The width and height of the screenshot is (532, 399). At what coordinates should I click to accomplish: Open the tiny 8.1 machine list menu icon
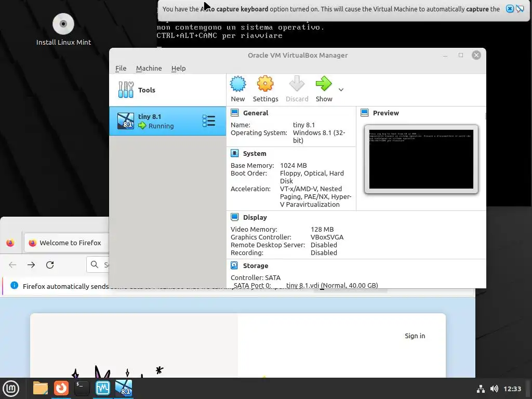pyautogui.click(x=209, y=121)
